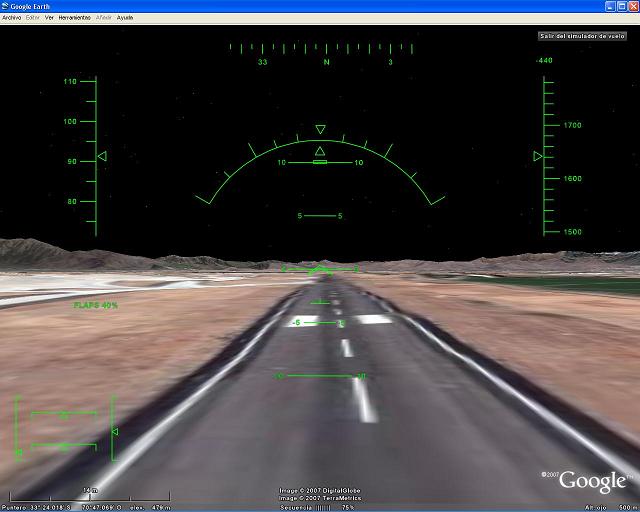
Task: Click the Google logo watermark
Action: pyautogui.click(x=592, y=481)
